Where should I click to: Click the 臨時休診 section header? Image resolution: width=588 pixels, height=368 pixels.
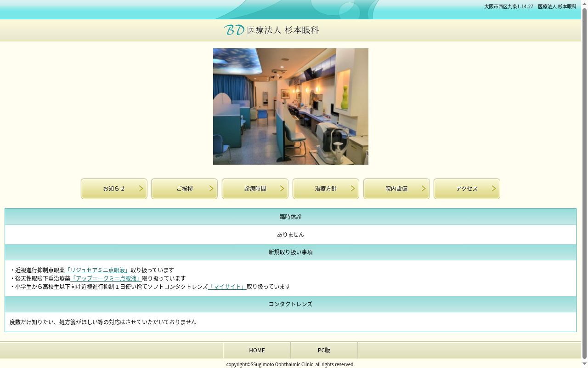pyautogui.click(x=290, y=217)
